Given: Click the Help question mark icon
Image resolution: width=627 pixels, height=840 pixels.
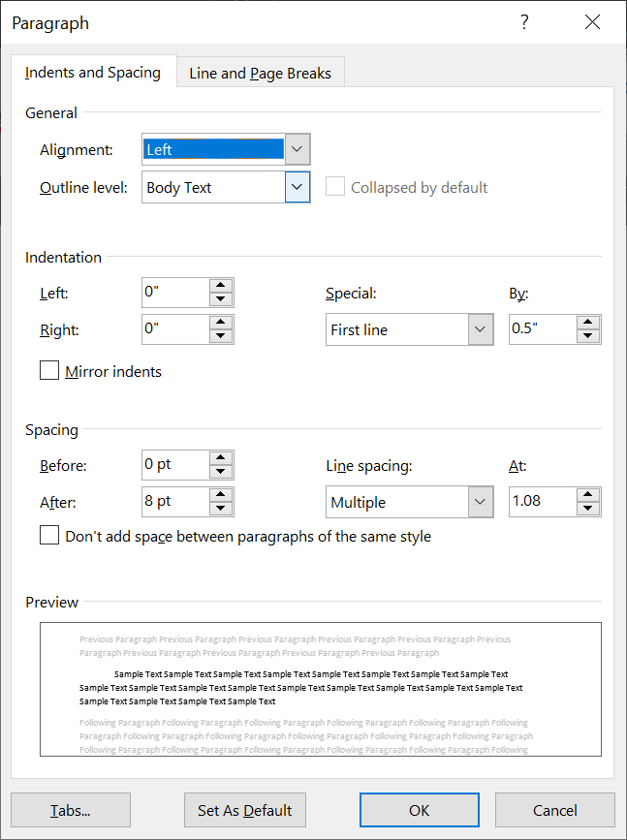Looking at the screenshot, I should (524, 22).
